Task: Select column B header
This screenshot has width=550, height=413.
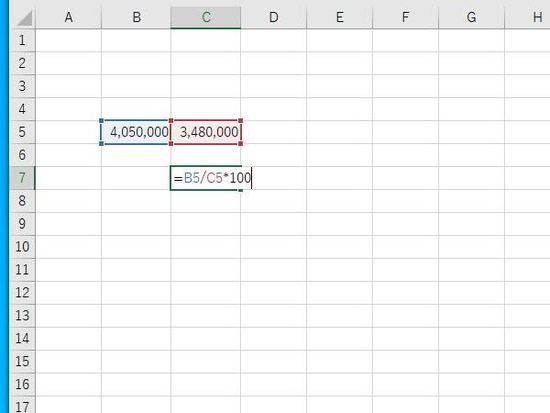Action: tap(136, 17)
